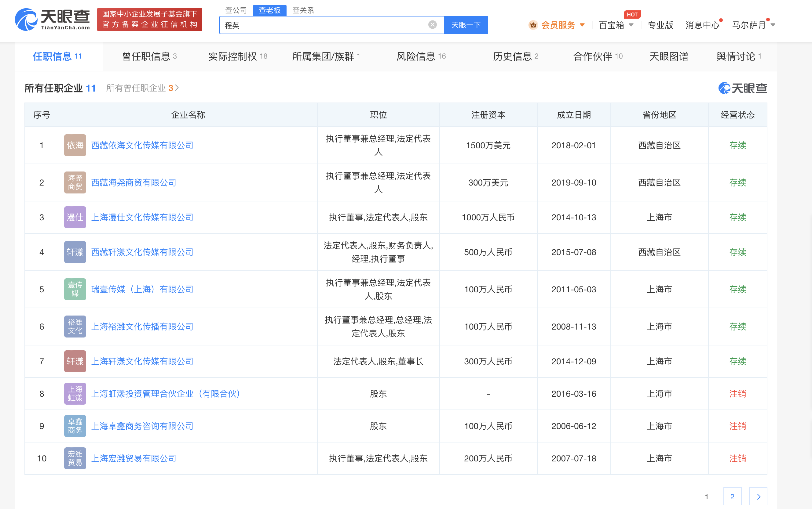Image resolution: width=812 pixels, height=509 pixels.
Task: Click the TianYanCha logo in the header
Action: click(x=53, y=20)
